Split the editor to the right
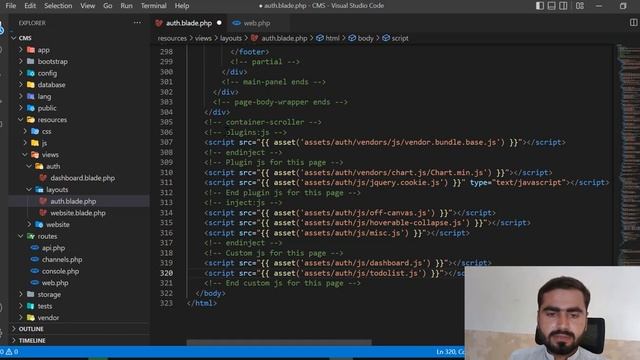The image size is (640, 360). click(633, 23)
